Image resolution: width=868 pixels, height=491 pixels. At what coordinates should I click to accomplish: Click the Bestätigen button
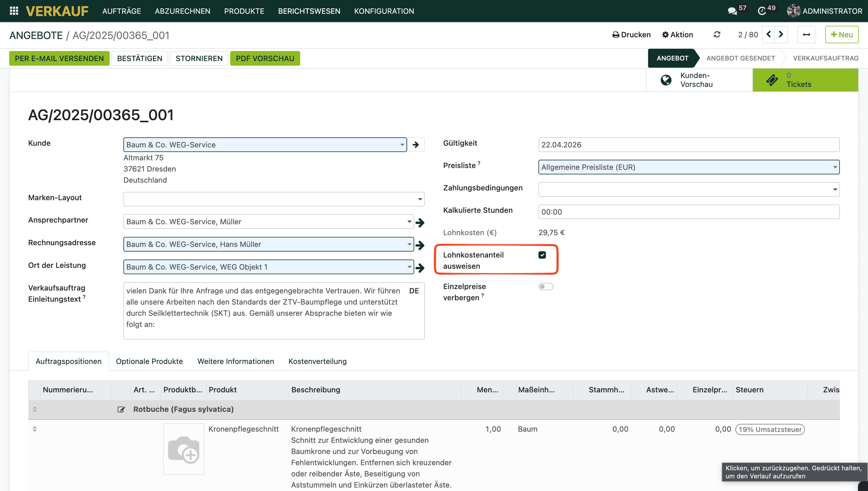pos(139,58)
